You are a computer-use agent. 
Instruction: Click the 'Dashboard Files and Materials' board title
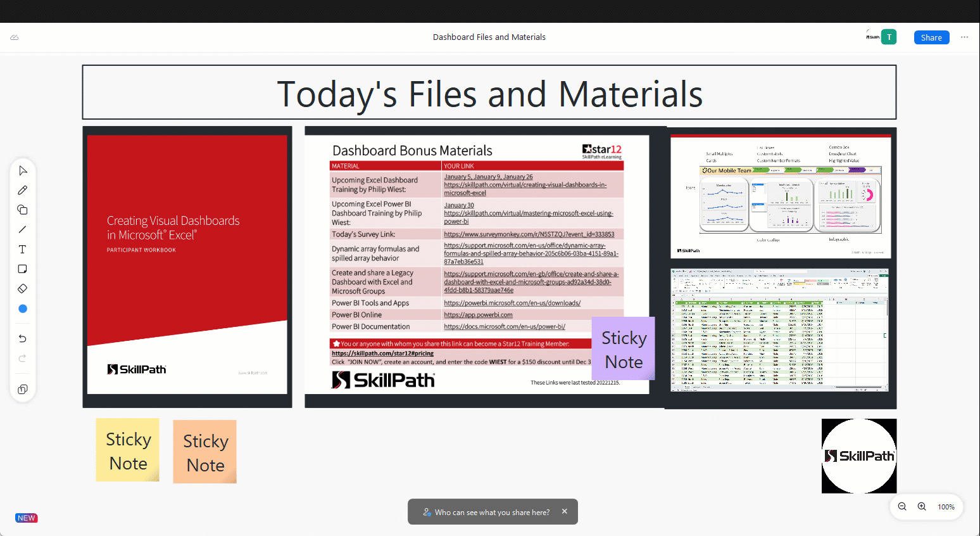coord(489,37)
